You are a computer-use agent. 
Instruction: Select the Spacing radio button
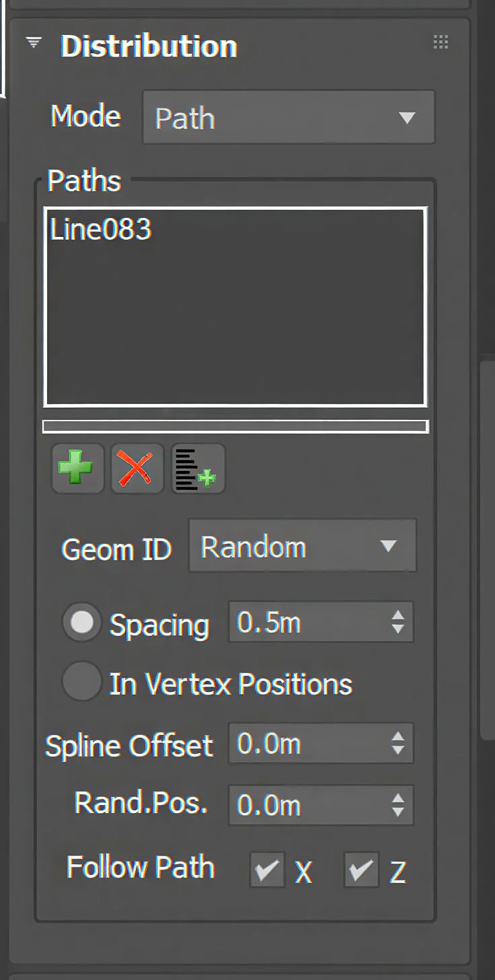[x=82, y=623]
